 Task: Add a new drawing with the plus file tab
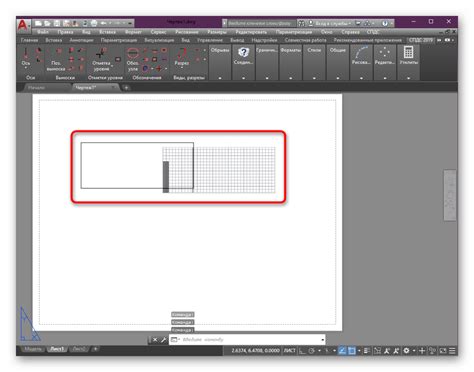point(126,88)
